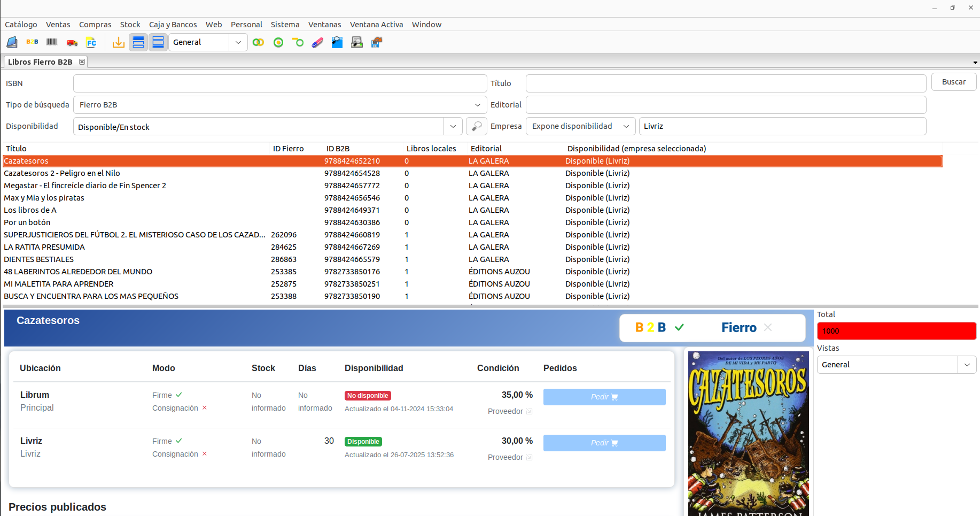Click the red Total 1000 field

coord(896,331)
